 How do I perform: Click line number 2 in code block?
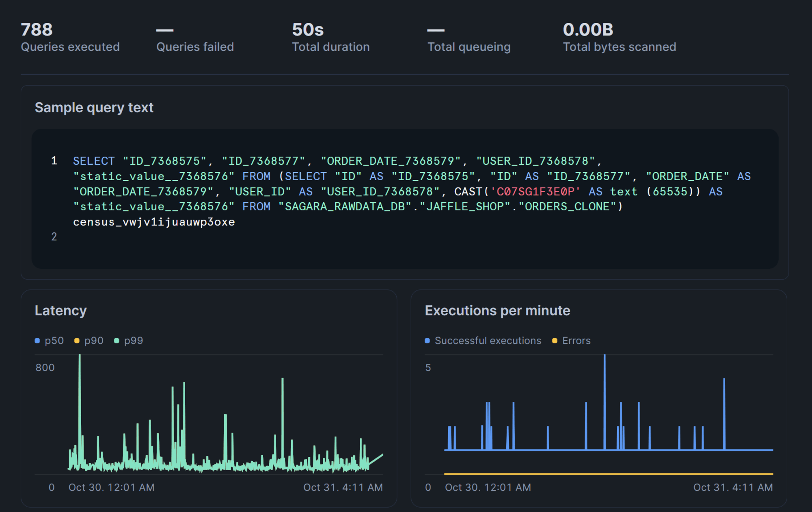pyautogui.click(x=54, y=237)
